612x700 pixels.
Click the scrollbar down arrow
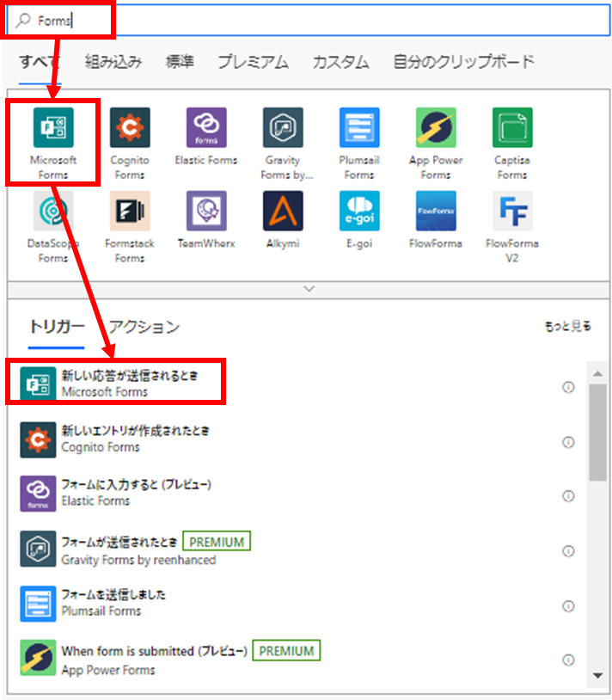point(597,675)
